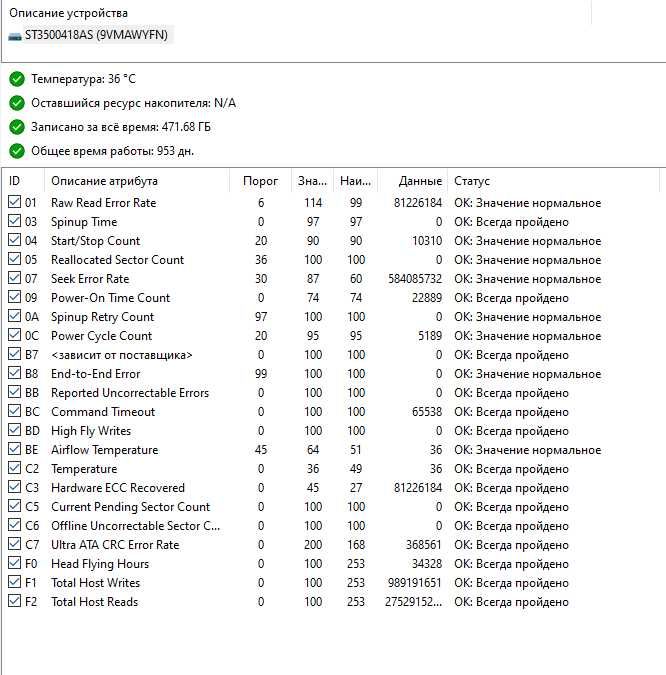Toggle the F2 Total Host Reads checkbox
Image resolution: width=666 pixels, height=675 pixels.
pyautogui.click(x=14, y=601)
